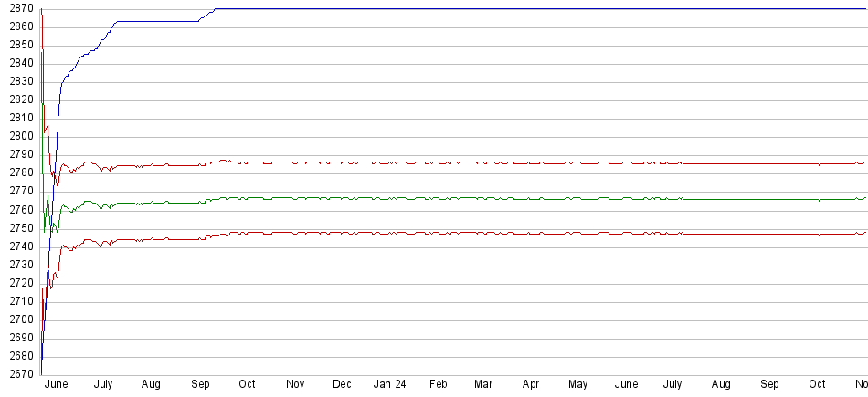Click the Apr label on time axis
This screenshot has width=868, height=397.
533,384
